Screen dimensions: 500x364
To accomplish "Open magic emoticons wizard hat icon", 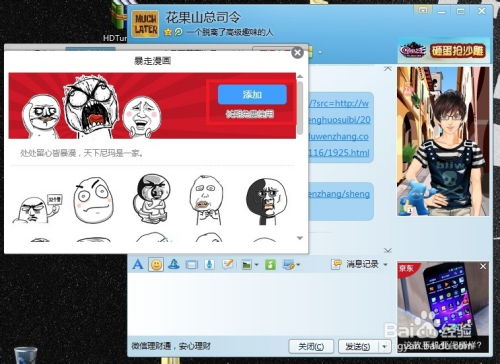I will pyautogui.click(x=174, y=264).
